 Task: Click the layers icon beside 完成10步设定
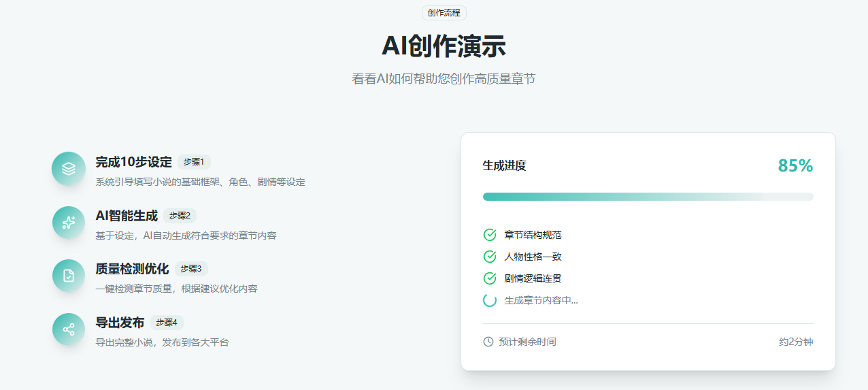pyautogui.click(x=69, y=169)
